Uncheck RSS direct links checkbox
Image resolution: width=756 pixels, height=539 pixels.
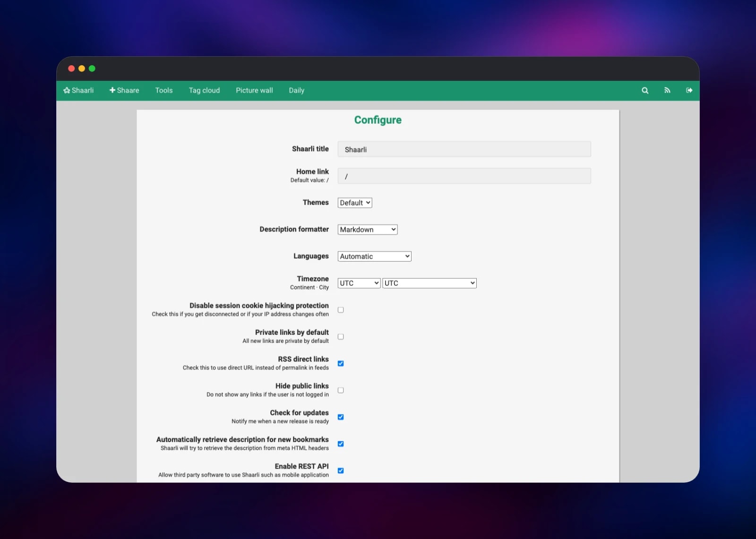[341, 363]
